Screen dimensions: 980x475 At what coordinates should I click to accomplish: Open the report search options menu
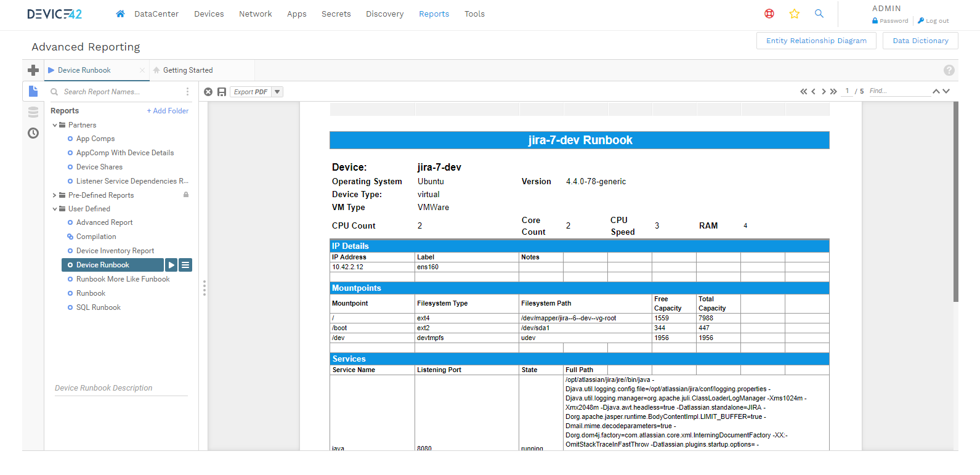(188, 92)
